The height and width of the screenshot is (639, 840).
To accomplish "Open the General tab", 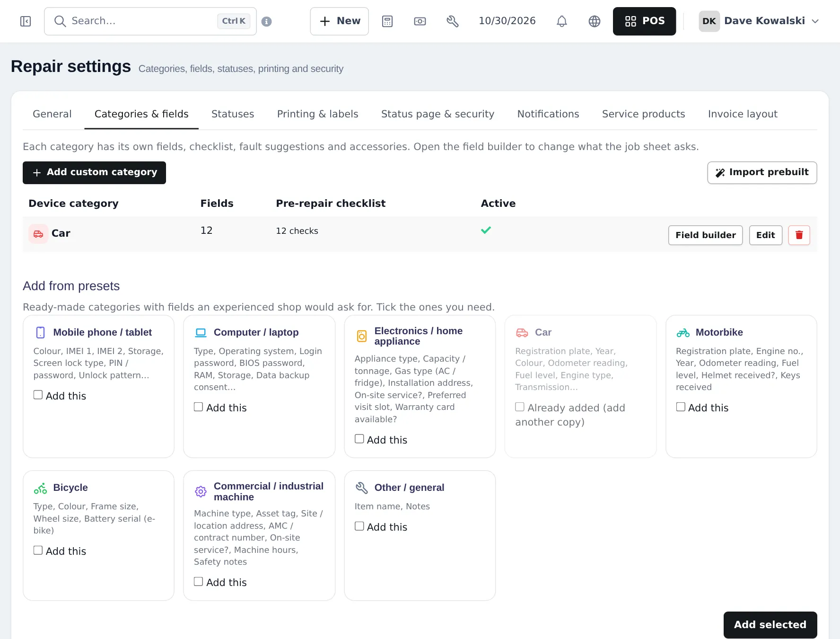I will (52, 114).
